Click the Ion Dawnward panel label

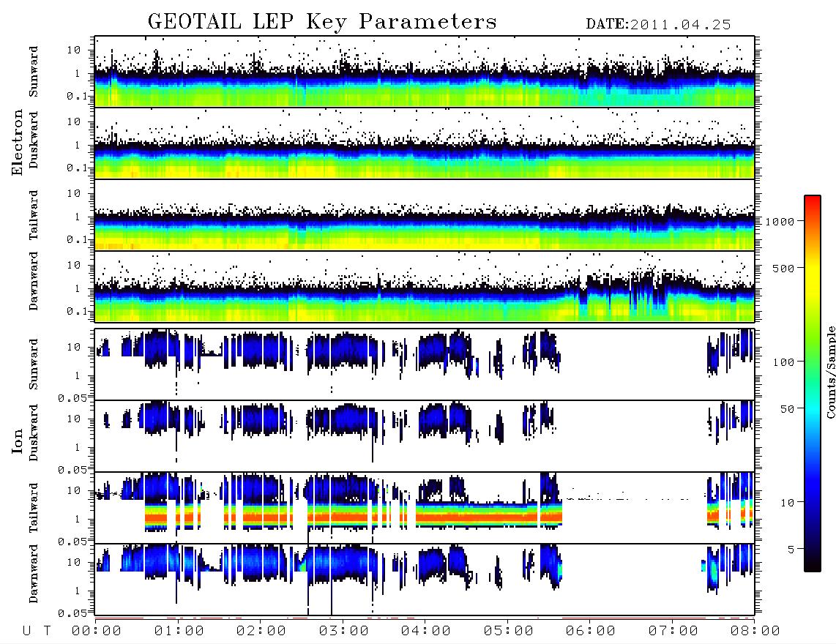click(x=34, y=574)
